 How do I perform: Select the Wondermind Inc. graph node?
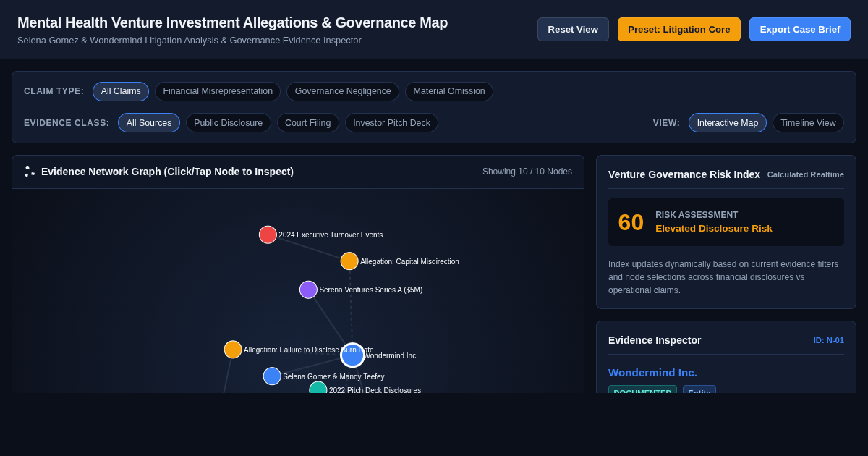[x=352, y=355]
